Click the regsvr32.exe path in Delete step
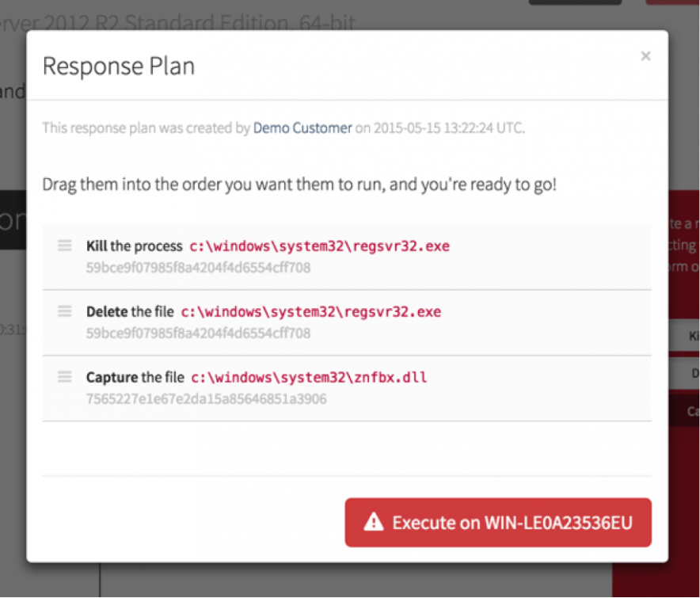Image resolution: width=700 pixels, height=598 pixels. 311,312
